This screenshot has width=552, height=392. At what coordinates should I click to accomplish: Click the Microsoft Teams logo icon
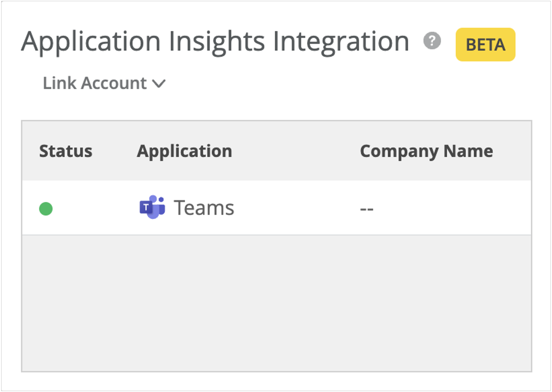click(152, 207)
